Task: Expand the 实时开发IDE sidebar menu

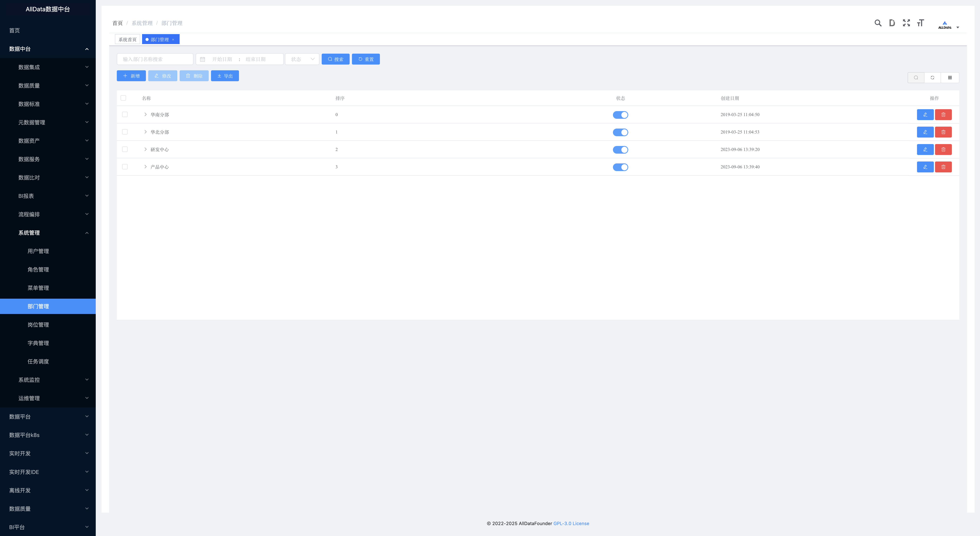Action: point(48,472)
